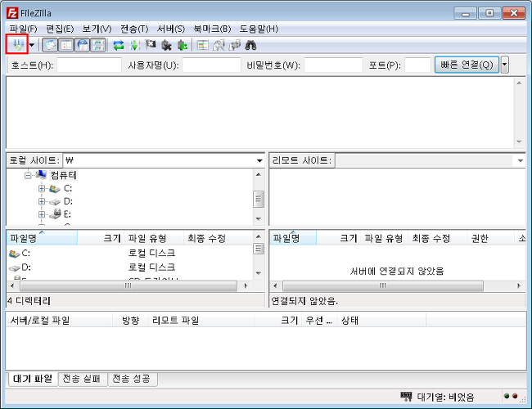Select C: drive in local tree
The height and width of the screenshot is (409, 532).
point(68,188)
